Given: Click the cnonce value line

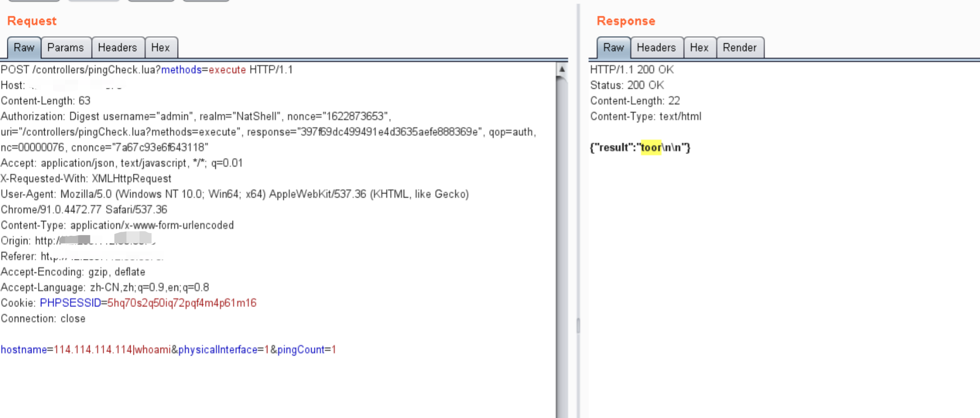Looking at the screenshot, I should pyautogui.click(x=105, y=148).
